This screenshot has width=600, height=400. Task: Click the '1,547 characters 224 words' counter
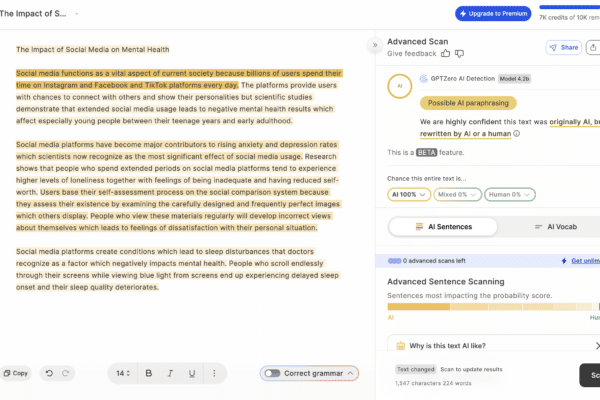click(433, 383)
